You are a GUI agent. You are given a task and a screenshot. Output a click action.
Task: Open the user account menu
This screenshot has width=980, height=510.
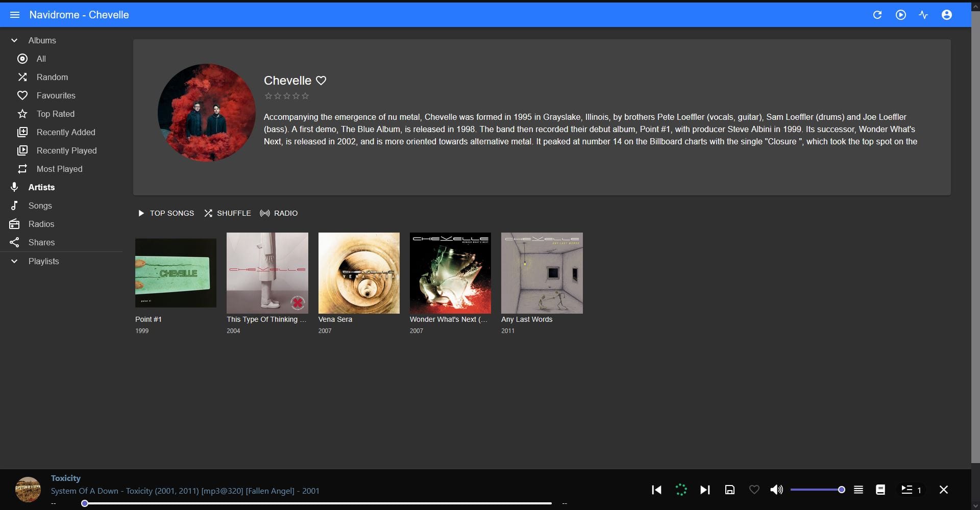pos(947,15)
